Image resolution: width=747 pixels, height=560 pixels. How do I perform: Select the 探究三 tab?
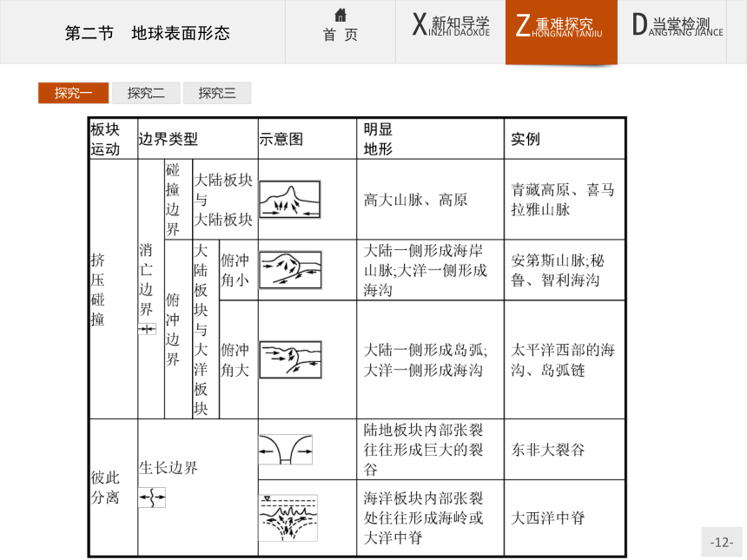coord(217,93)
